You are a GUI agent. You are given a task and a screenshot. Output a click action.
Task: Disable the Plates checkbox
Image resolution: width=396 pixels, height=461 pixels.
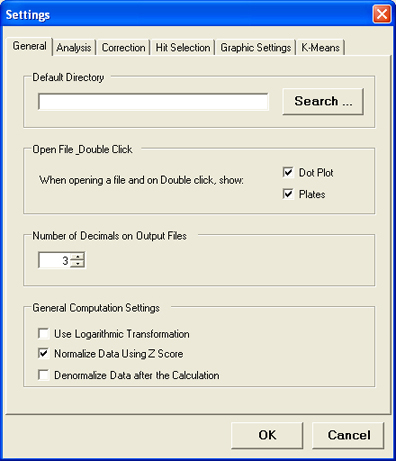[288, 194]
